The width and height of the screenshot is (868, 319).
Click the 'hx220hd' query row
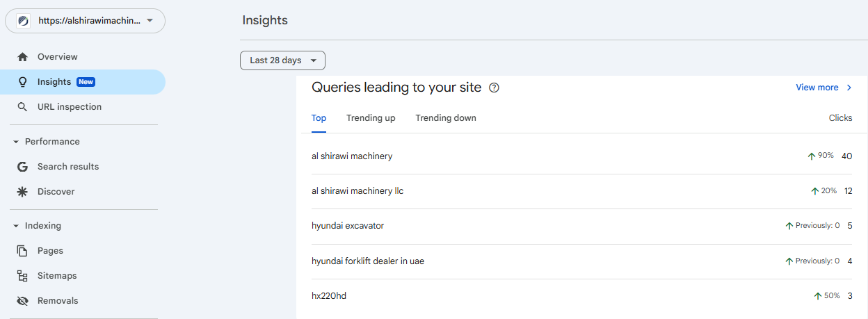coord(582,296)
